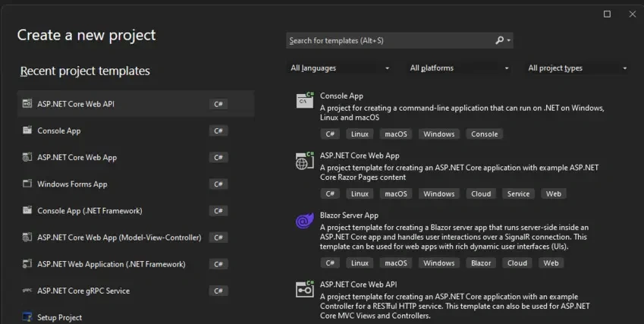Maximize the Create a new project window
The height and width of the screenshot is (324, 644).
(607, 14)
